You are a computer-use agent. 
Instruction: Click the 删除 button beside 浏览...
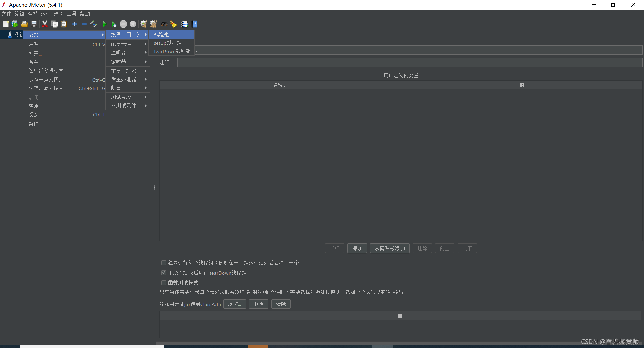tap(259, 304)
